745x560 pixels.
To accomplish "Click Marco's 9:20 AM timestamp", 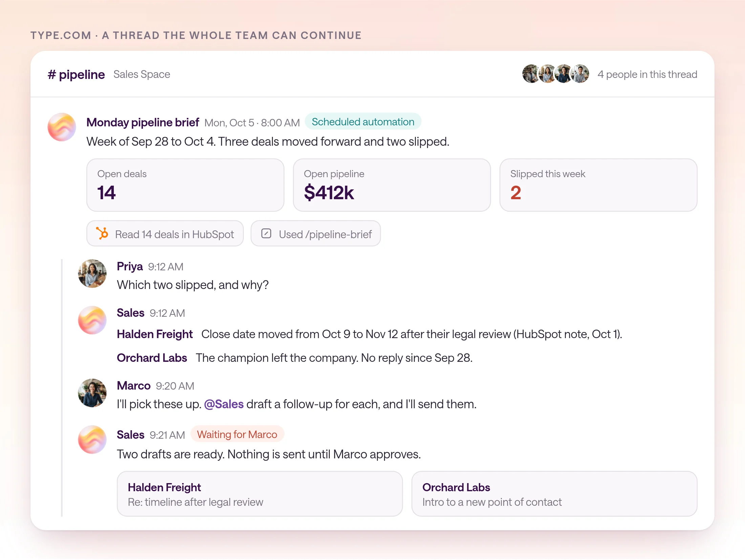I will click(175, 386).
